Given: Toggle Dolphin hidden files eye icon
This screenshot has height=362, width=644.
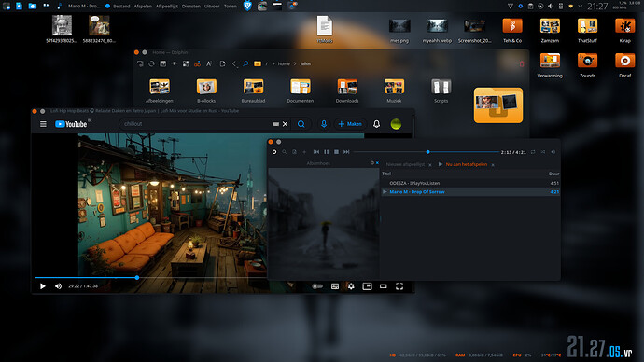Looking at the screenshot, I should coord(175,63).
